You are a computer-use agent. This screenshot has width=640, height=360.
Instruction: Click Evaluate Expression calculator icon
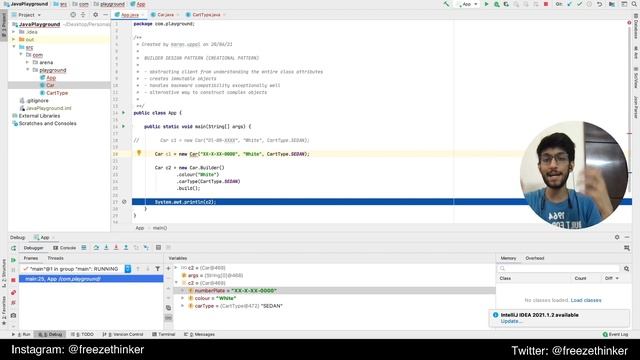click(x=158, y=248)
